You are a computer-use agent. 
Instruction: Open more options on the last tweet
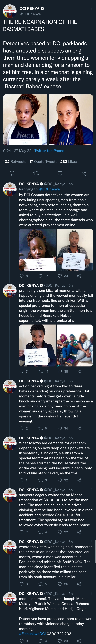[x=91, y=594]
